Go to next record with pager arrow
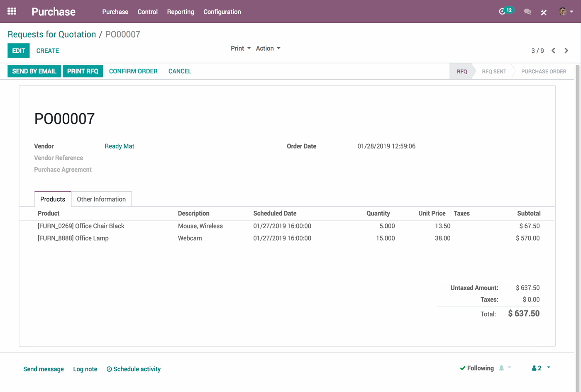This screenshot has width=581, height=392. click(x=566, y=50)
